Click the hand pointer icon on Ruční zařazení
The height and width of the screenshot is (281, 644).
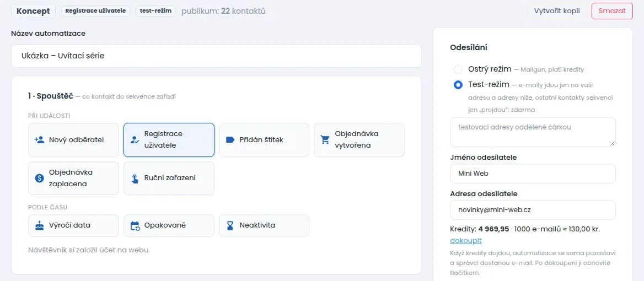click(135, 178)
